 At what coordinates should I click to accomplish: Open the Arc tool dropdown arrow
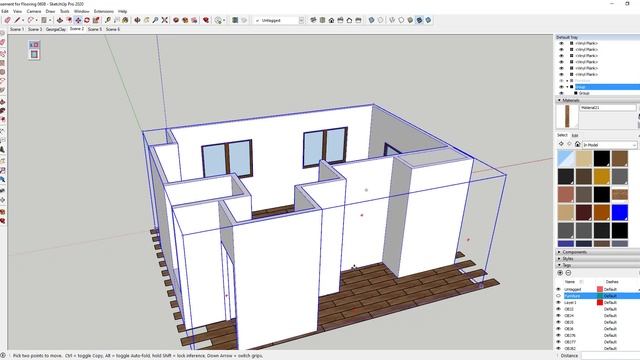pos(36,20)
